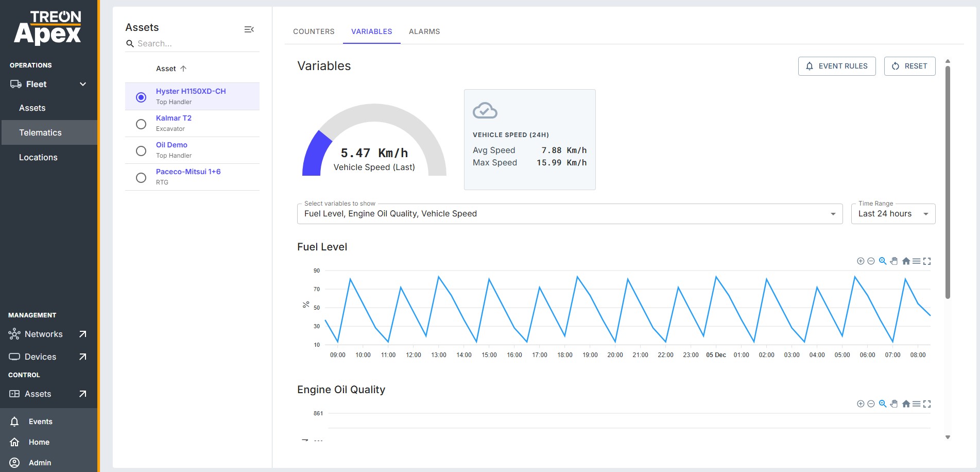The height and width of the screenshot is (472, 980).
Task: Sort by Asset column arrow
Action: pyautogui.click(x=183, y=69)
